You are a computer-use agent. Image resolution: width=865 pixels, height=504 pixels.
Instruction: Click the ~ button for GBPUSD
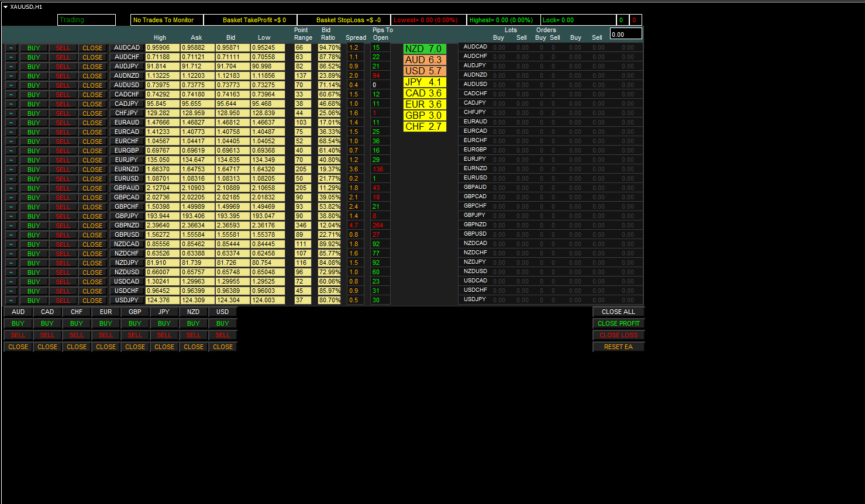(11, 235)
